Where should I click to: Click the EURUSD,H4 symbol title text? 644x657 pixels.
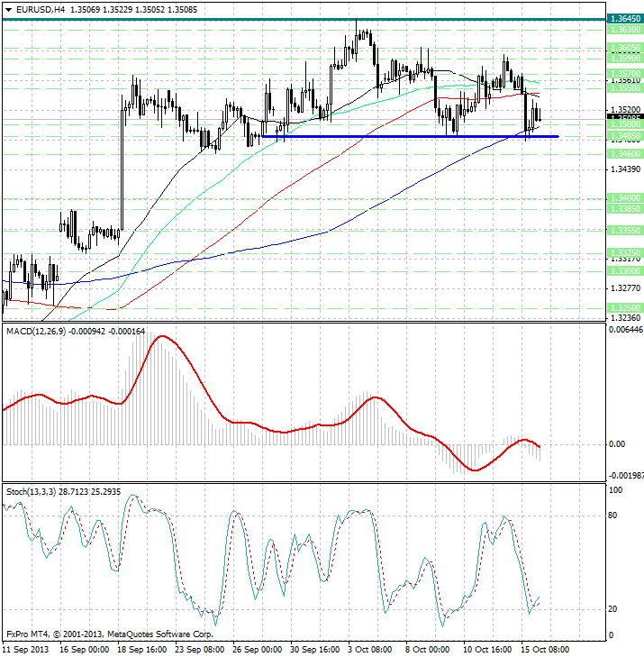click(x=41, y=10)
